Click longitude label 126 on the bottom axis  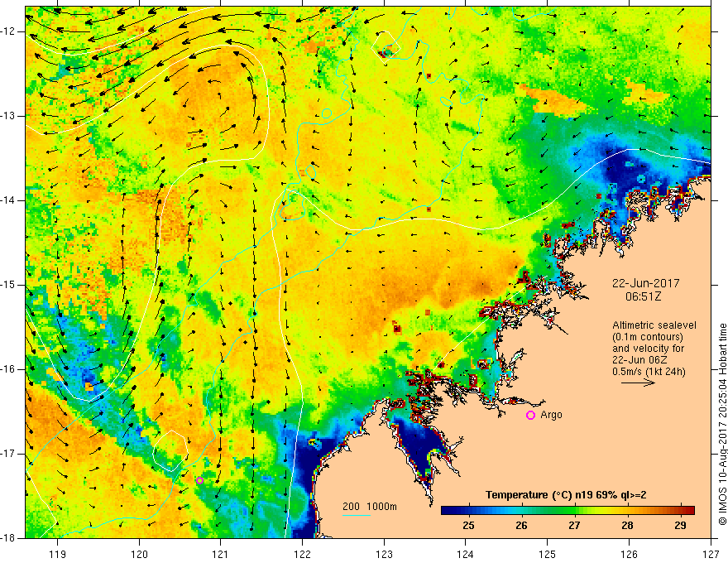pos(629,554)
